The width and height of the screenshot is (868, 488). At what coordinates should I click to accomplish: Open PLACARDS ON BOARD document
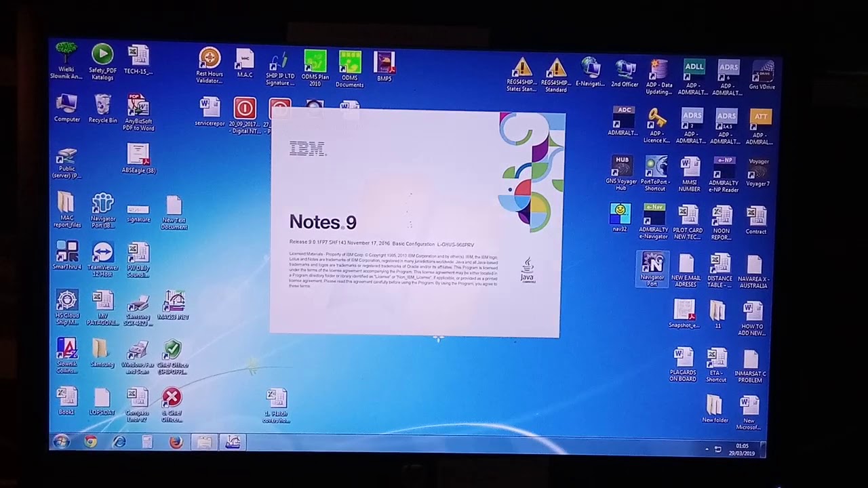tap(683, 365)
